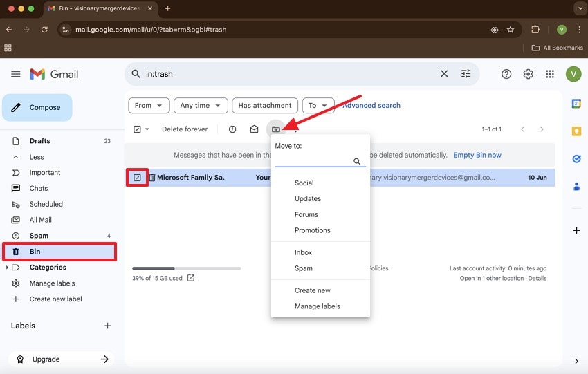Click the search magnifier icon in search bar
This screenshot has width=588, height=374.
pyautogui.click(x=136, y=74)
